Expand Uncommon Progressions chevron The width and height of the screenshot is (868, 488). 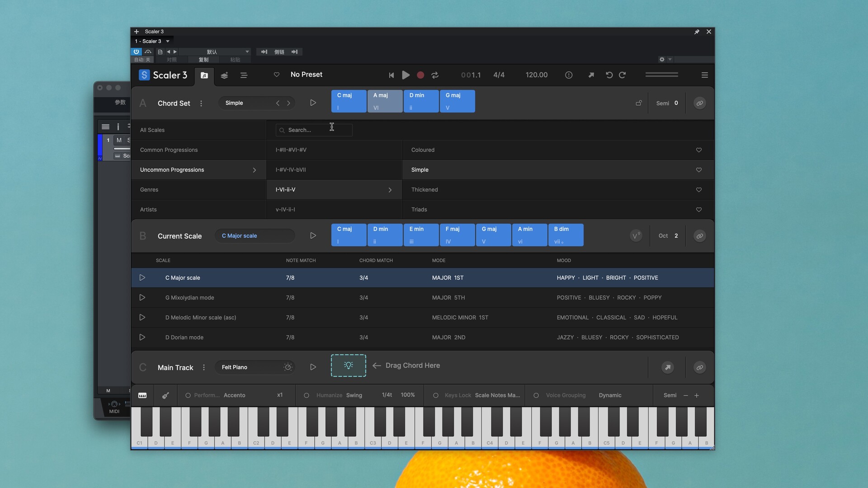255,170
